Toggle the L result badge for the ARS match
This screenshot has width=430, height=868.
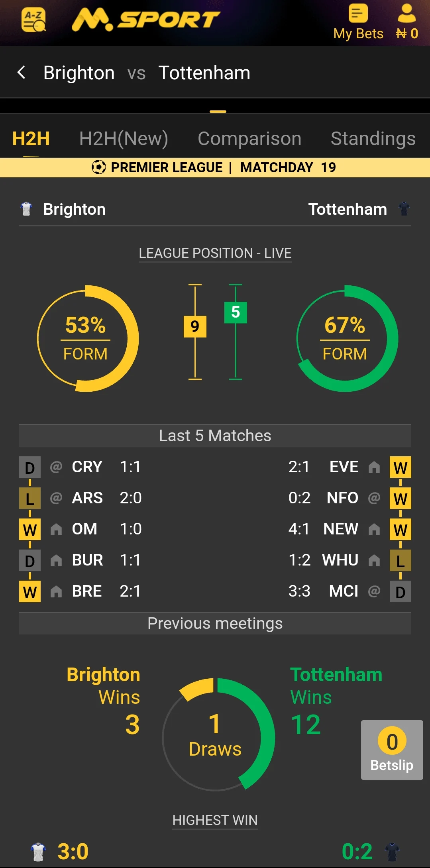click(29, 498)
